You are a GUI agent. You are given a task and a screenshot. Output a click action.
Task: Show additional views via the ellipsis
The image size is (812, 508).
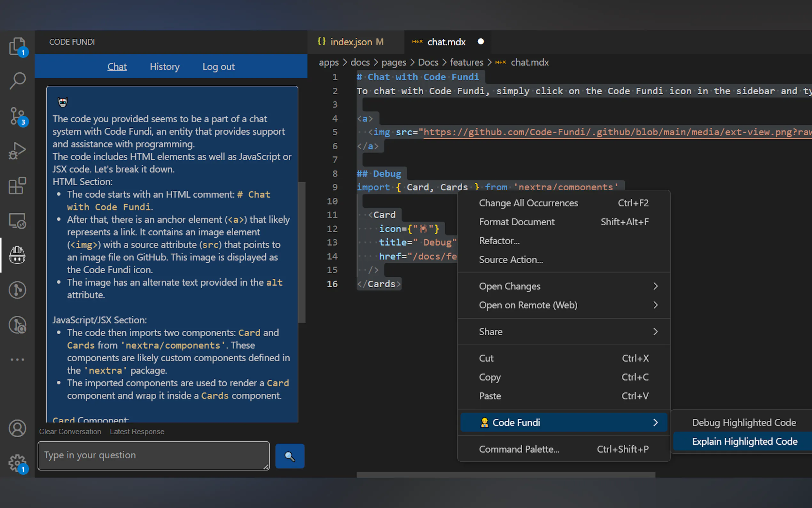[18, 360]
